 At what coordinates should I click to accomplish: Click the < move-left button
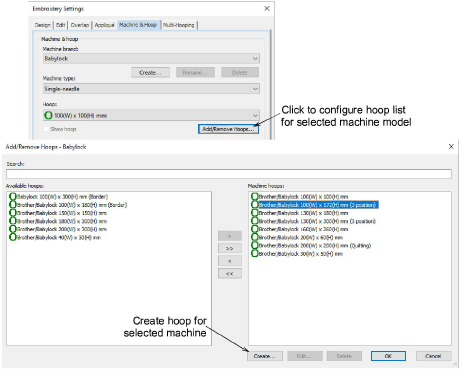click(230, 261)
